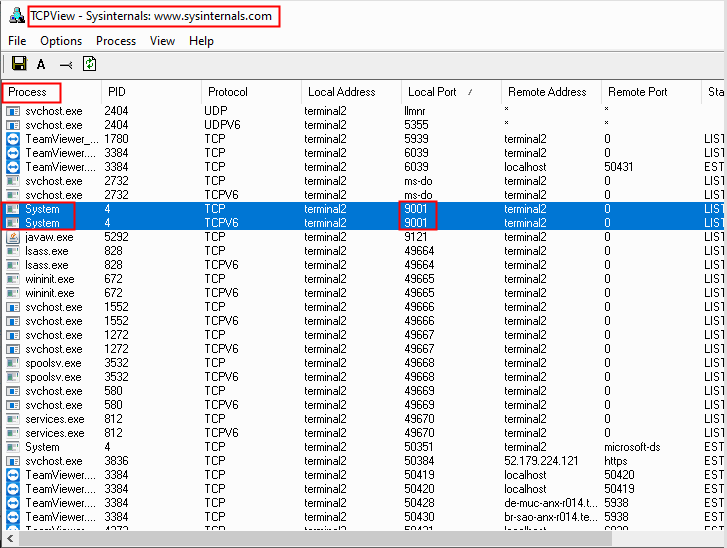This screenshot has width=727, height=548.
Task: Click the Save toolbar icon
Action: [19, 64]
